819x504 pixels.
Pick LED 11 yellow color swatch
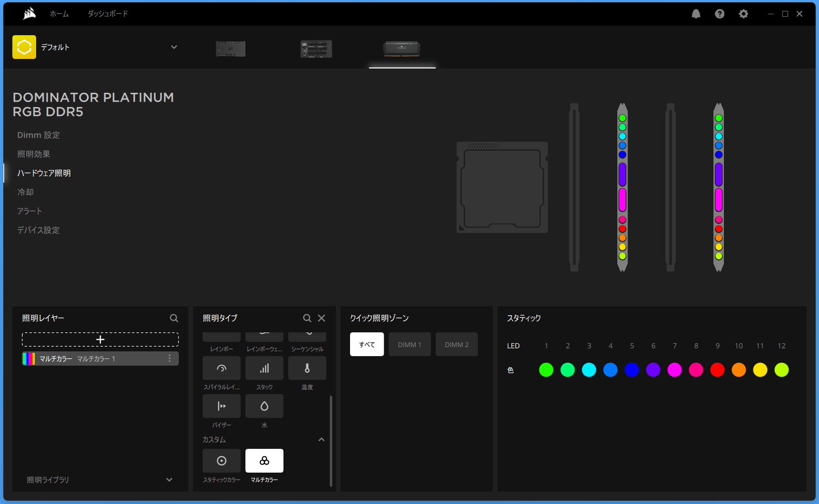[x=760, y=369]
